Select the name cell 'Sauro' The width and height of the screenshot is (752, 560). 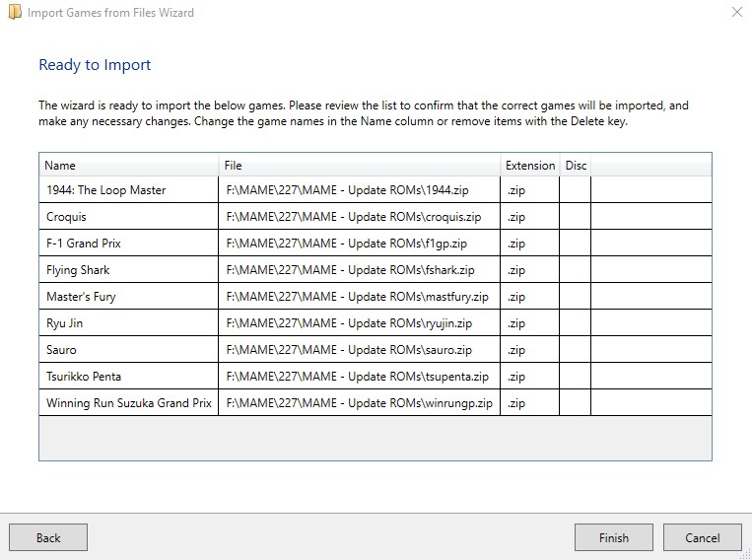128,349
